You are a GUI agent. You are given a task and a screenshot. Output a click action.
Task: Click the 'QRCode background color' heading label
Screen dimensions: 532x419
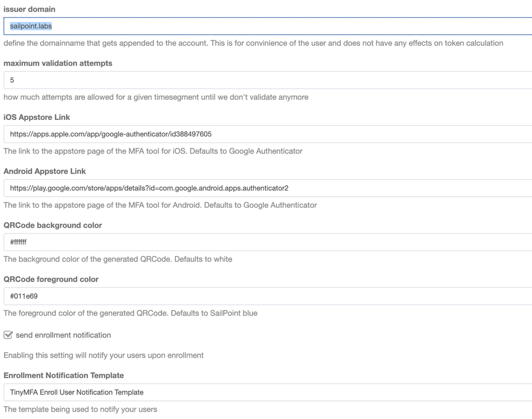click(53, 225)
